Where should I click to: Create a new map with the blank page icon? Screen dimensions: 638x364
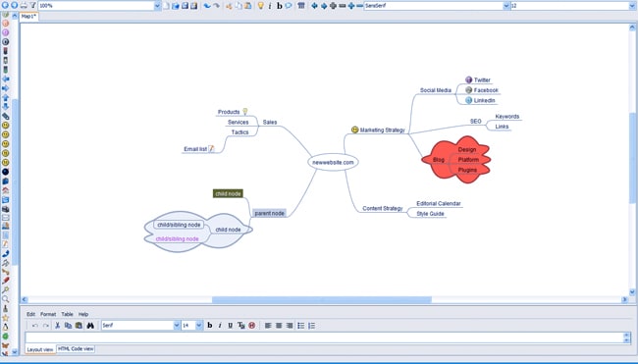166,6
